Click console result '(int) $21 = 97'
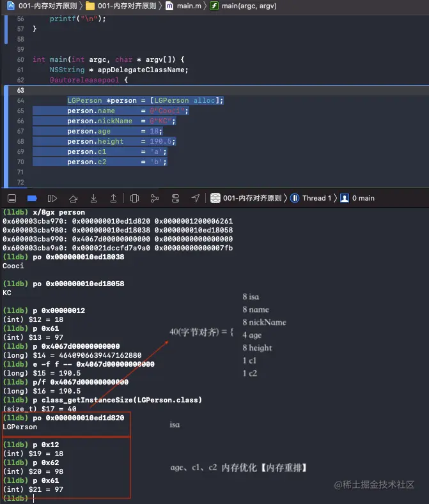429x504 pixels. 33,489
